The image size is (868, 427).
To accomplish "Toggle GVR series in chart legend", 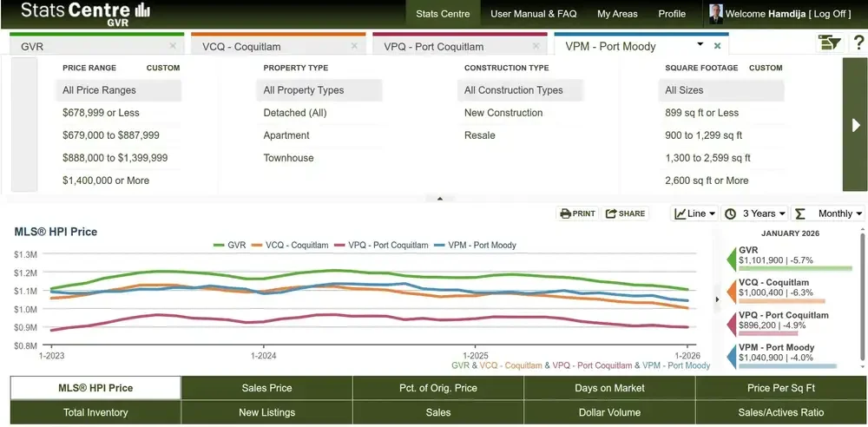I will tap(230, 245).
